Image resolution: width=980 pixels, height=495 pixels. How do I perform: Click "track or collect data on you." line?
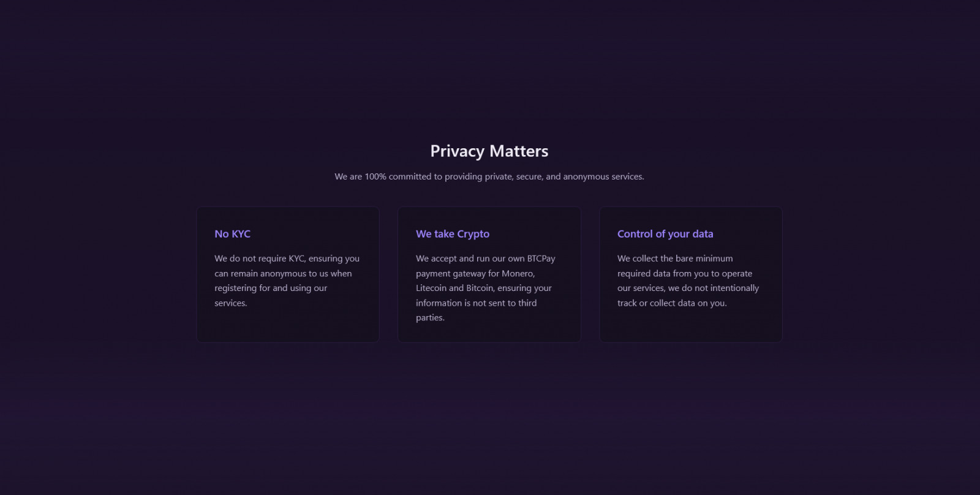click(672, 303)
